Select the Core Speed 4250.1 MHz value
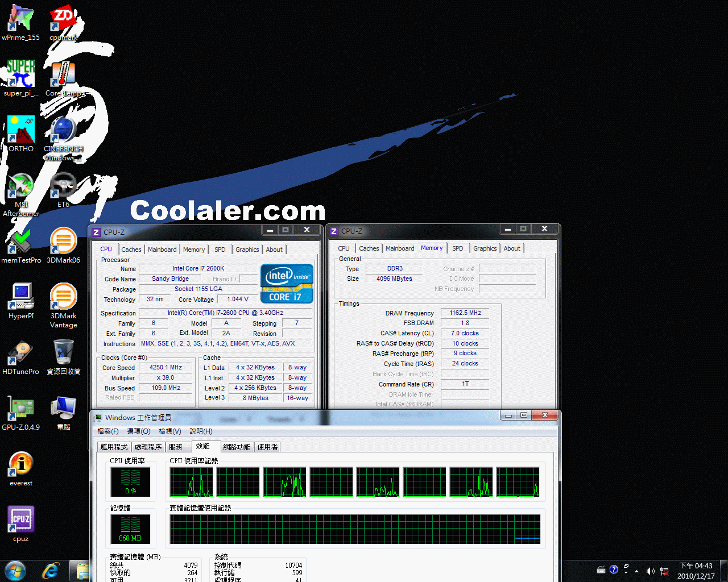 tap(166, 368)
